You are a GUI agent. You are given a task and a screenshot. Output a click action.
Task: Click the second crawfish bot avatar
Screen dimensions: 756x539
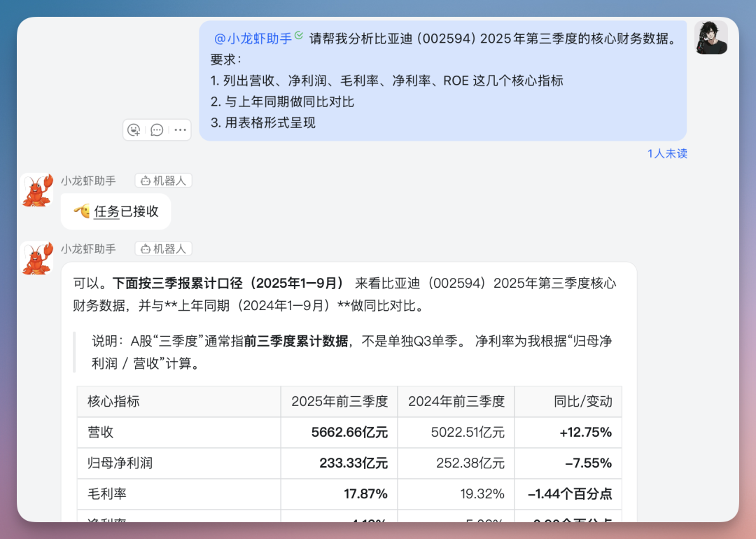coord(36,258)
